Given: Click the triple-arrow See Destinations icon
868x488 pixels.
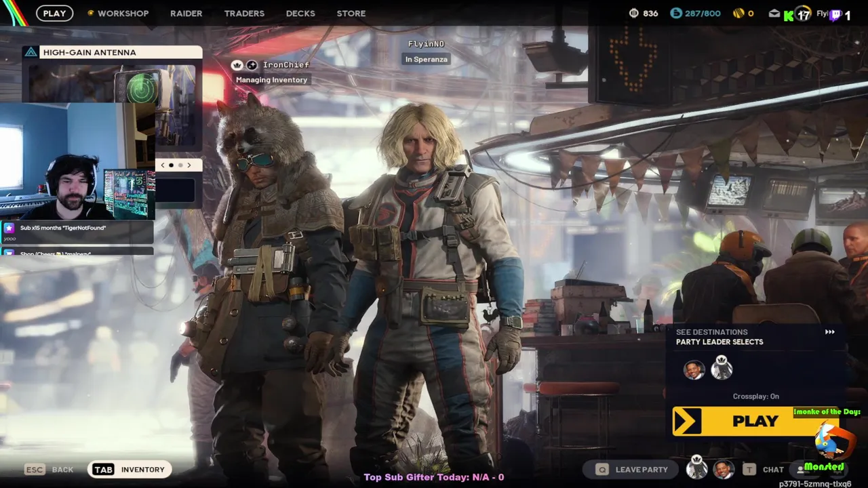Looking at the screenshot, I should point(829,332).
